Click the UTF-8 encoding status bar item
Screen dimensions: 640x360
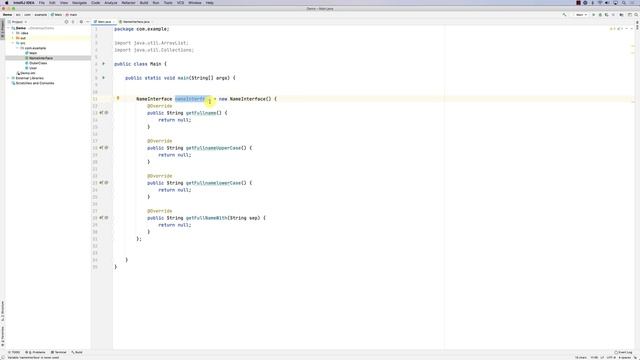click(611, 358)
